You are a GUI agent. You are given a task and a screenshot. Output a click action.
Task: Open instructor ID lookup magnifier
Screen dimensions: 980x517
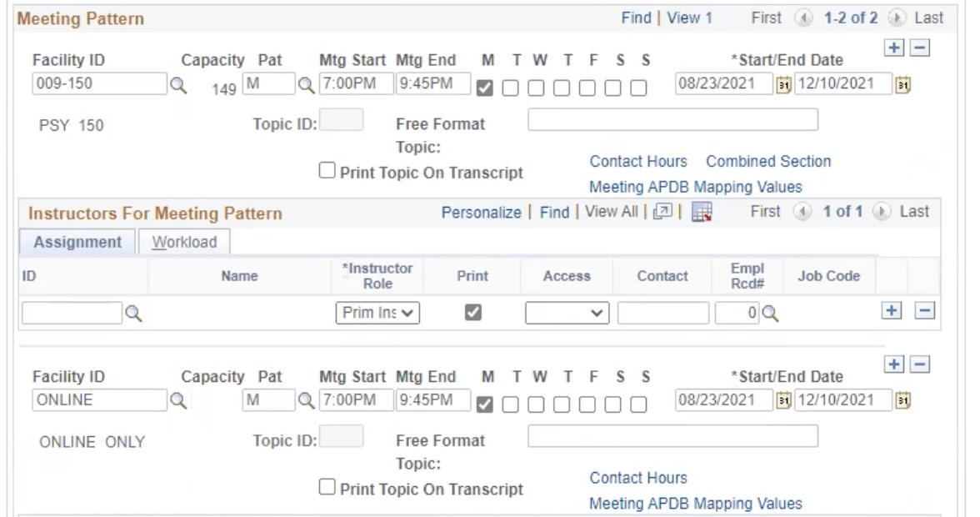[133, 314]
